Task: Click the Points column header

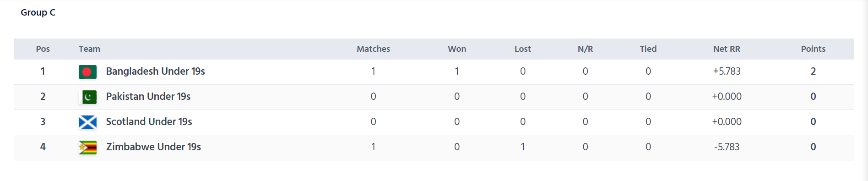Action: pos(813,49)
